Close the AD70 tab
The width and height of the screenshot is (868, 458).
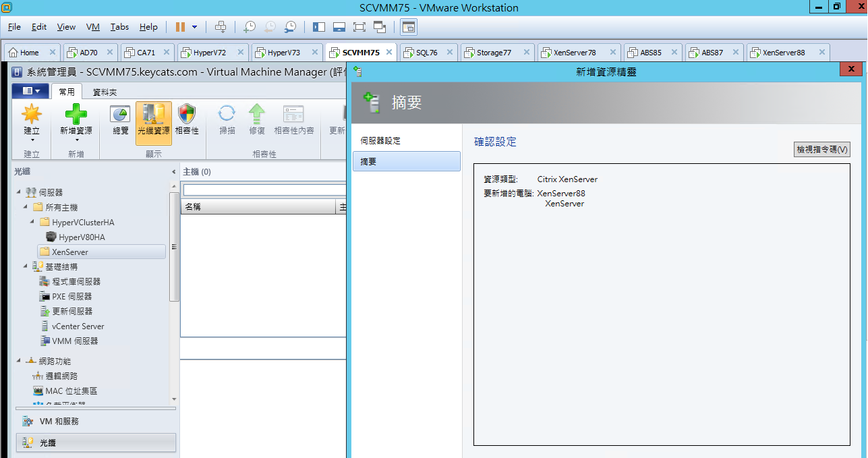pos(109,53)
